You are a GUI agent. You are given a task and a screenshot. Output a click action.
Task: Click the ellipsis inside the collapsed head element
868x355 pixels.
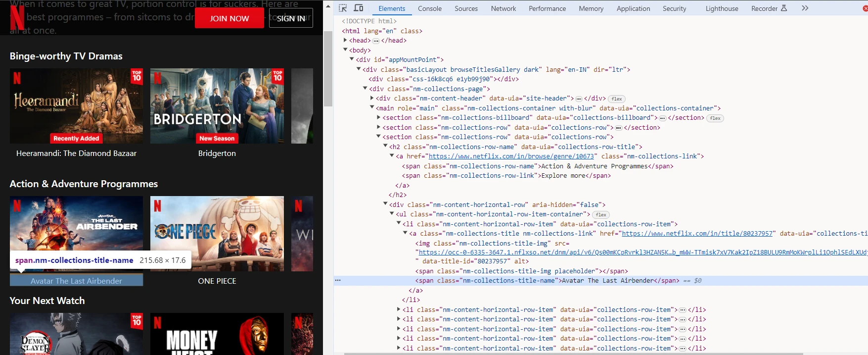[376, 41]
